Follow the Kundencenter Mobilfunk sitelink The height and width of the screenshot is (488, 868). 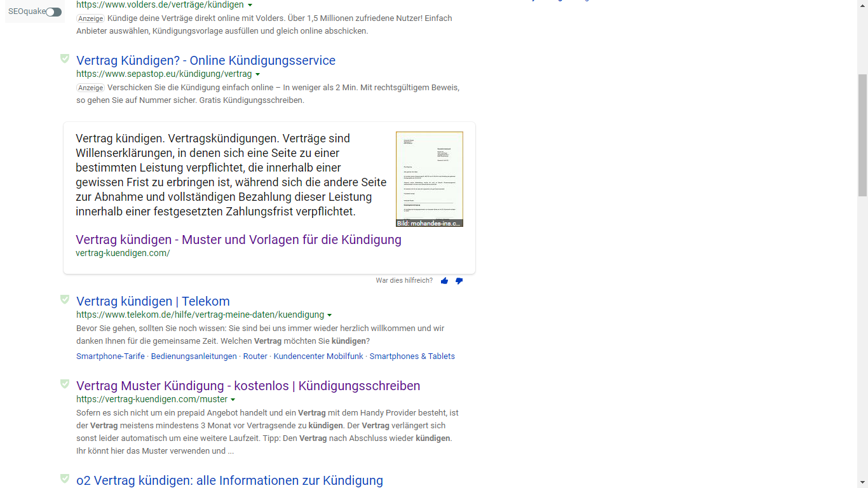click(x=318, y=356)
